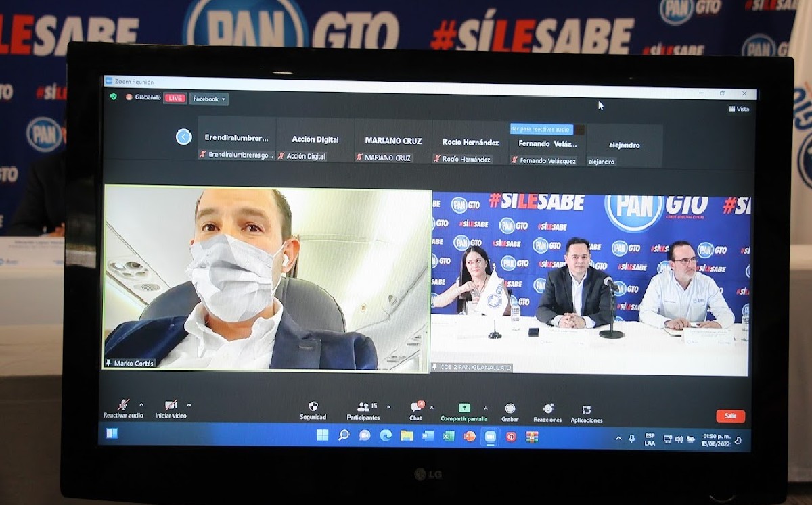This screenshot has height=505, width=812.
Task: Show hidden system tray icons
Action: point(618,439)
